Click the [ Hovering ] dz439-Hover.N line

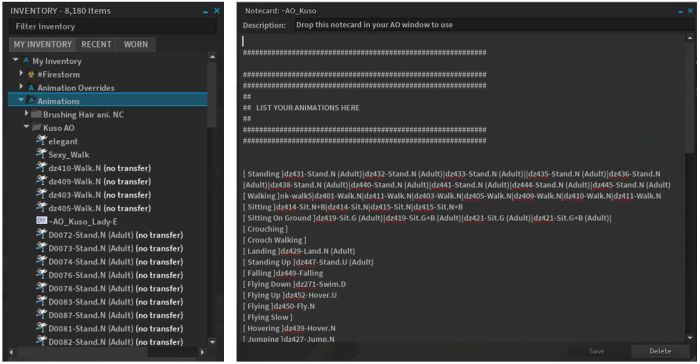click(289, 328)
